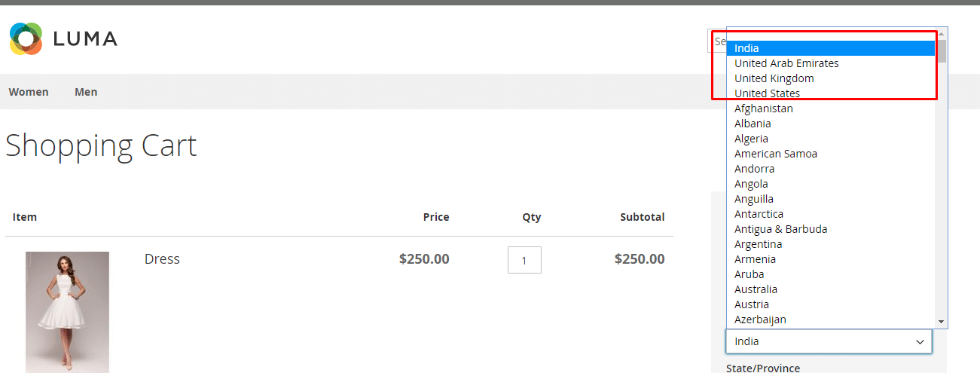Image resolution: width=980 pixels, height=373 pixels.
Task: Choose Azerbaijan at the list bottom
Action: tap(760, 319)
